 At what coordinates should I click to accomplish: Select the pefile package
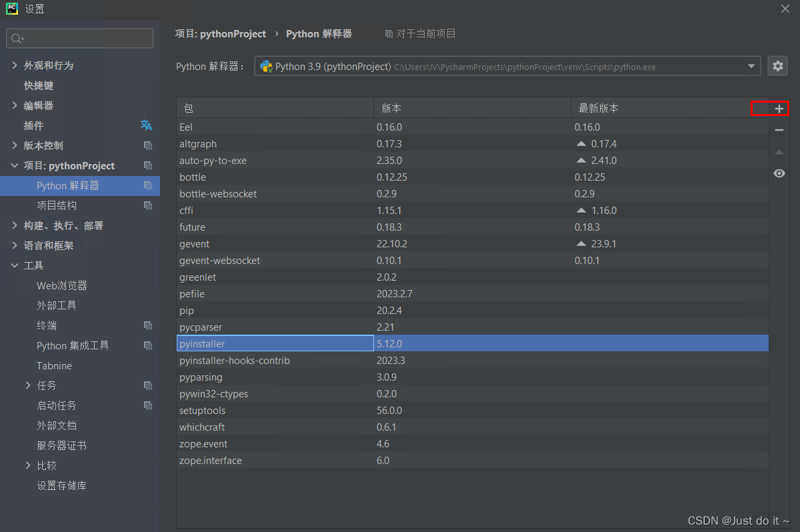tap(473, 294)
